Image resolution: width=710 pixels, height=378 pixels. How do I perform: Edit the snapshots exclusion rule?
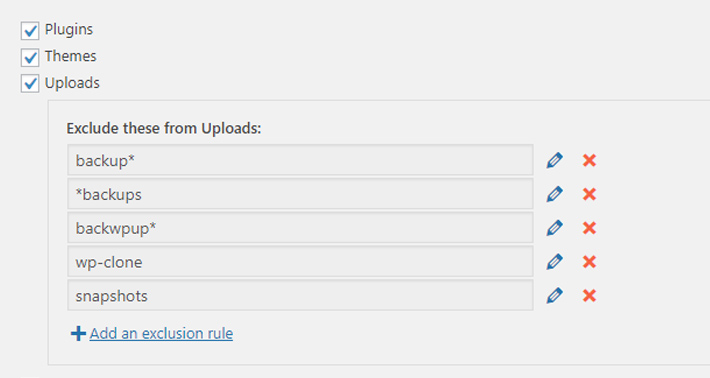tap(555, 296)
